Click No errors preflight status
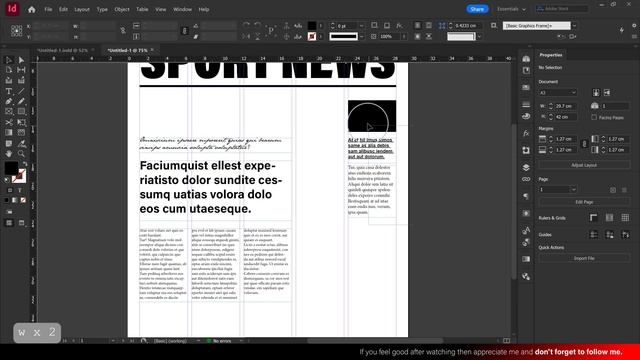The height and width of the screenshot is (360, 640). (222, 341)
